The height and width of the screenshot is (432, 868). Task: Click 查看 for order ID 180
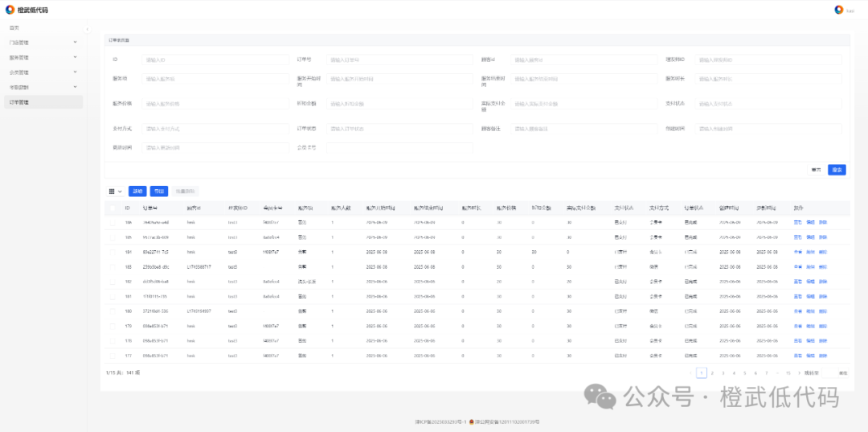(798, 311)
